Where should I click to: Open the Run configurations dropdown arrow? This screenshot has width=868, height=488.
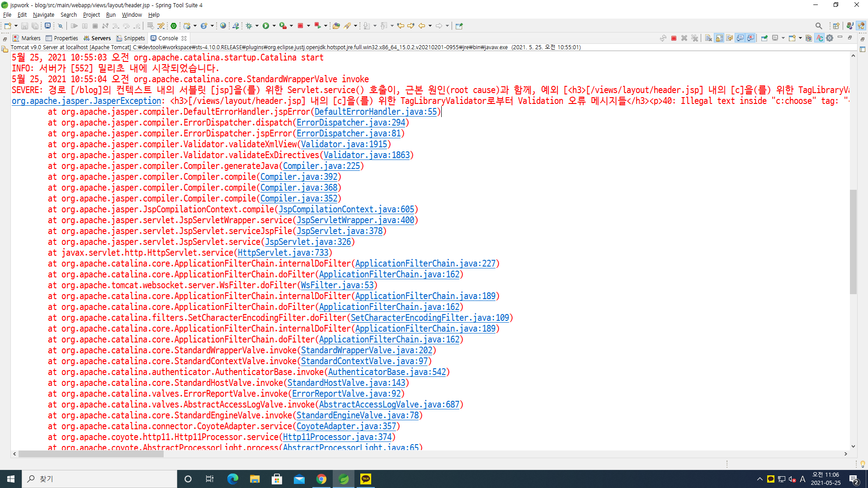pyautogui.click(x=274, y=26)
